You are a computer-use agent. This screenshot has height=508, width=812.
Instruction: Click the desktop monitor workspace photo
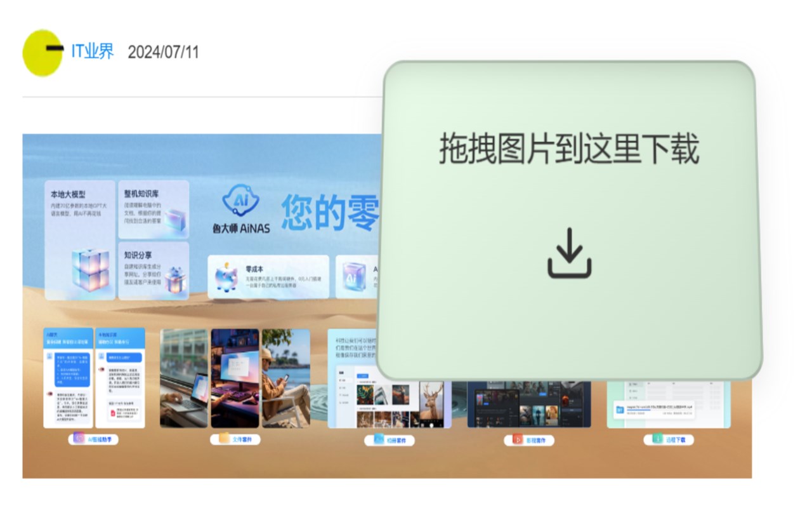click(235, 378)
